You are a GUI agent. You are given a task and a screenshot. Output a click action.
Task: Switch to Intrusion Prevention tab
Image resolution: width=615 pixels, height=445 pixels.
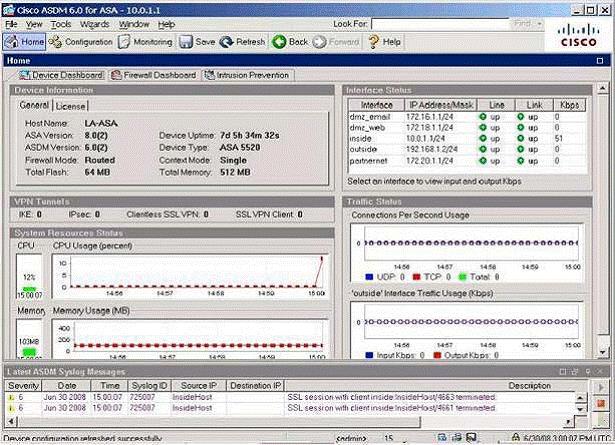coord(247,75)
